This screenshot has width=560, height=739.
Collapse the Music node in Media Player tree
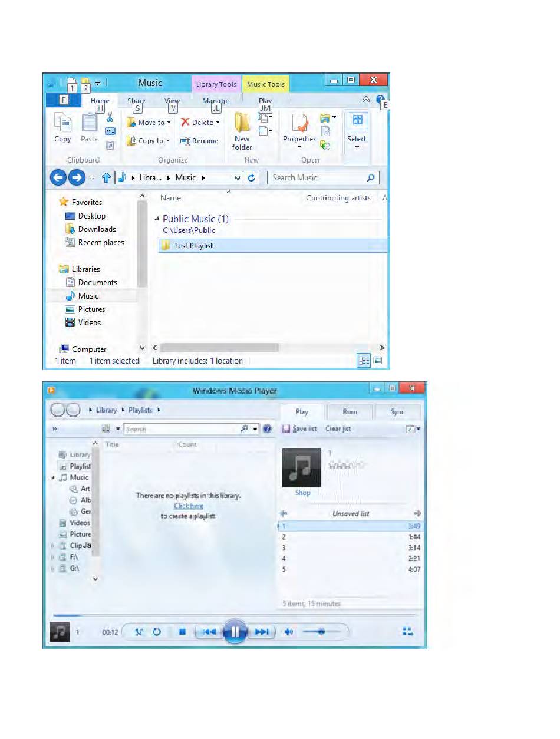pyautogui.click(x=54, y=477)
